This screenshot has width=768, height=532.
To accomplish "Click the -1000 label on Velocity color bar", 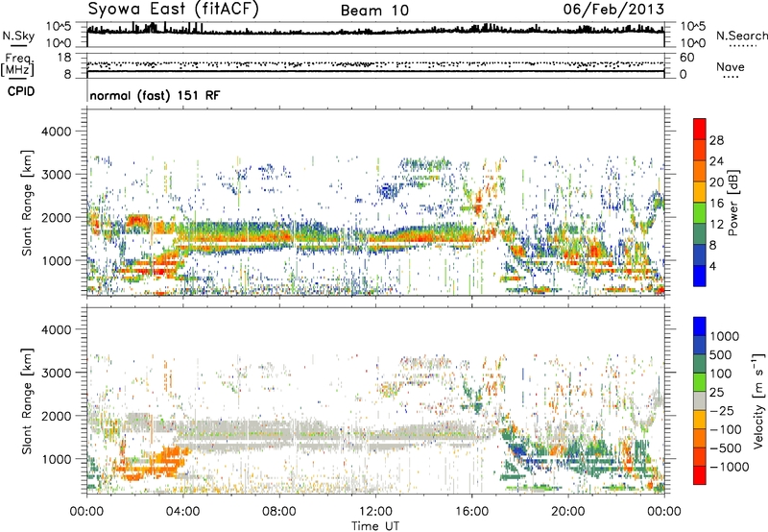I will [729, 467].
